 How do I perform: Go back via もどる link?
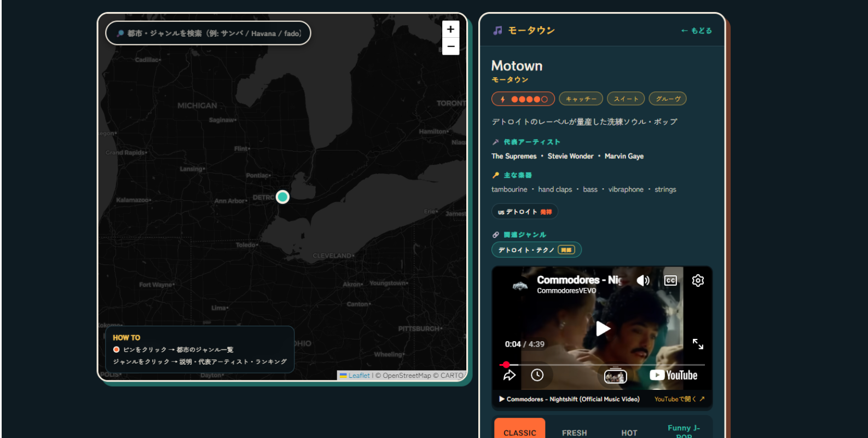(696, 31)
